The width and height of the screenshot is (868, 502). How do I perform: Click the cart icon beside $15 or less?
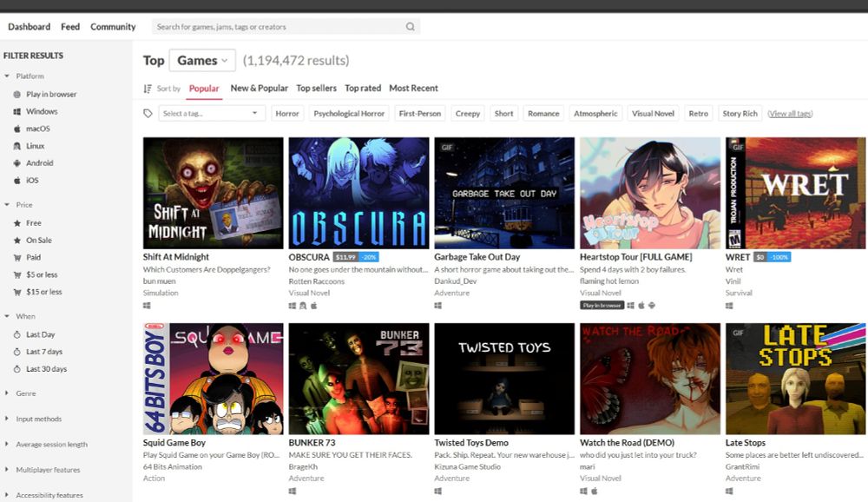[x=17, y=292]
